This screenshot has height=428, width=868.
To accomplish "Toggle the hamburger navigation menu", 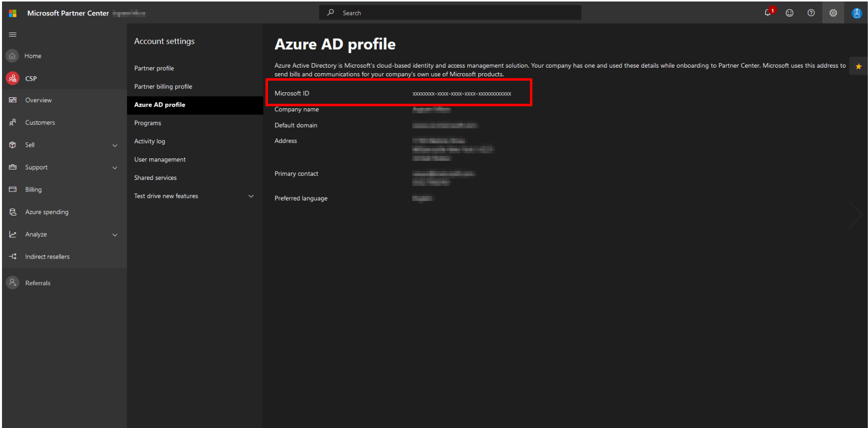I will point(13,35).
